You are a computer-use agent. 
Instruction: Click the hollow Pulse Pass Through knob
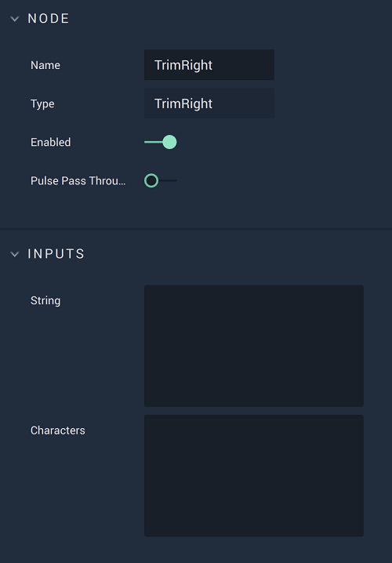[x=151, y=180]
